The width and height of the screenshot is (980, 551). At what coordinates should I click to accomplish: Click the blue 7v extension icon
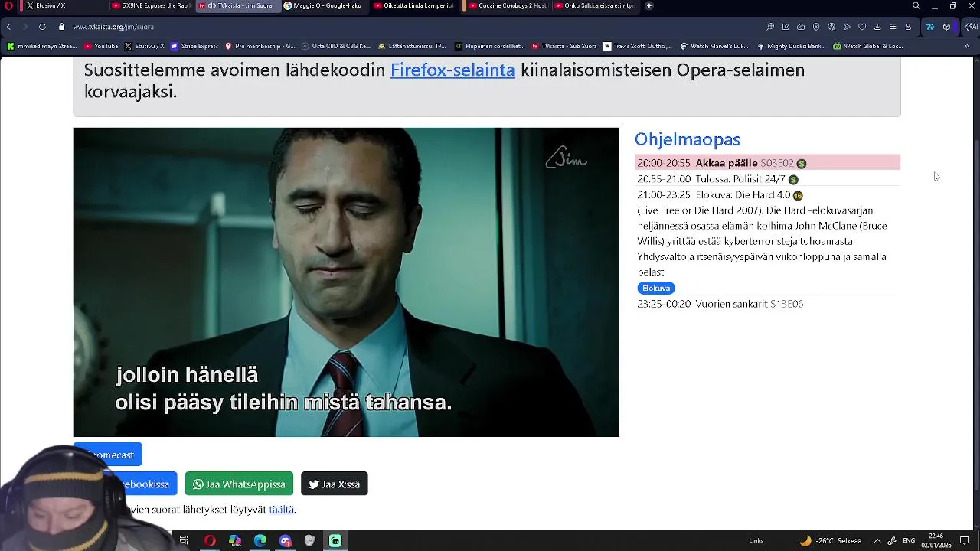click(x=930, y=27)
